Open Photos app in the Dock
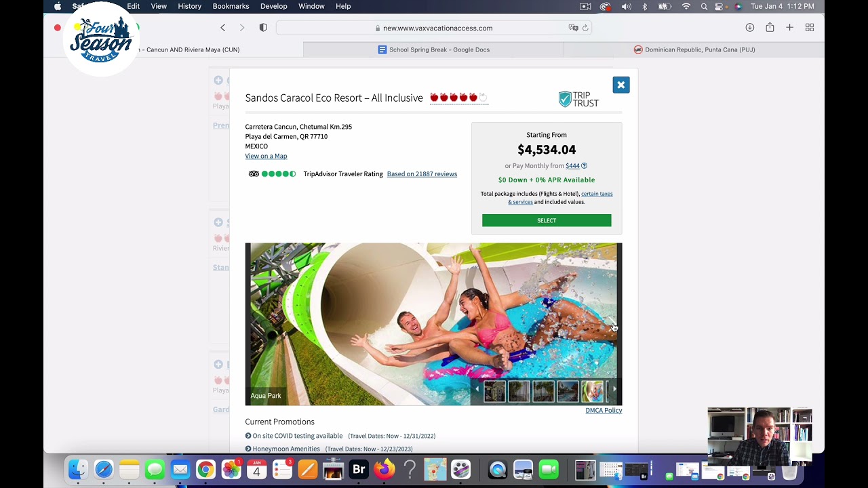This screenshot has height=488, width=868. (231, 469)
